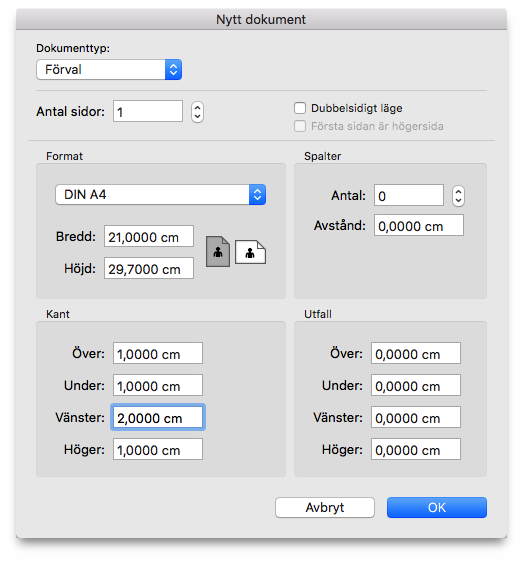Focus the Höjd height field
523x562 pixels.
coord(149,268)
